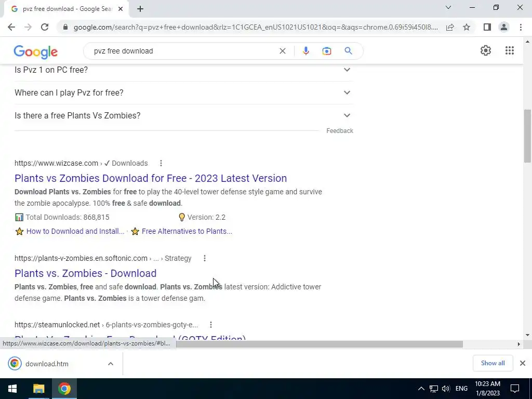The height and width of the screenshot is (399, 532).
Task: Open more options for the wizcase result
Action: (161, 163)
